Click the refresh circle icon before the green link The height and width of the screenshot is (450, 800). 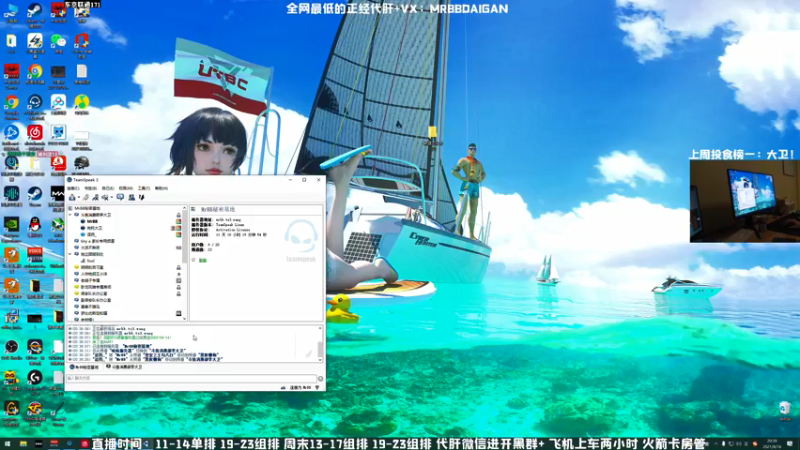[x=193, y=260]
